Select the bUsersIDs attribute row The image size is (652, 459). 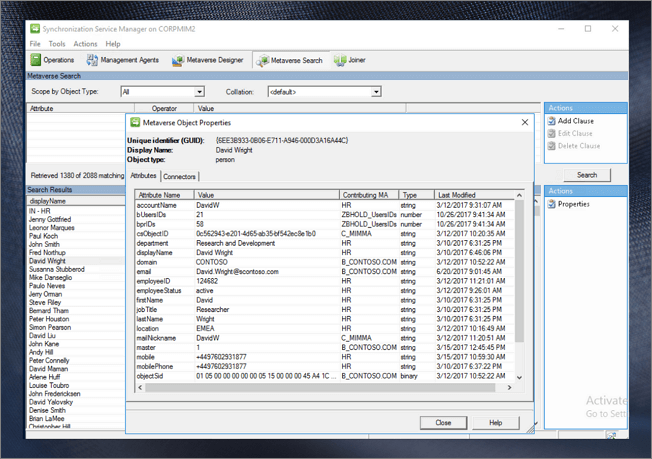click(325, 215)
